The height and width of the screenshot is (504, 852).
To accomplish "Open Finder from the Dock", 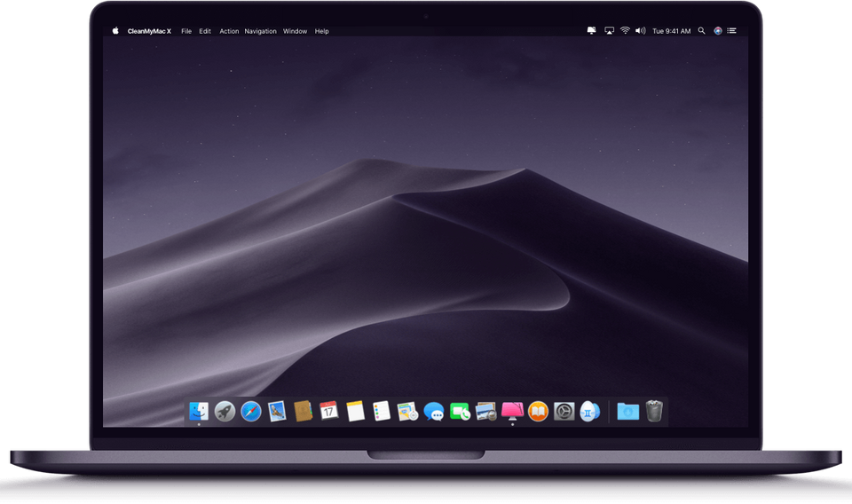I will click(x=198, y=411).
